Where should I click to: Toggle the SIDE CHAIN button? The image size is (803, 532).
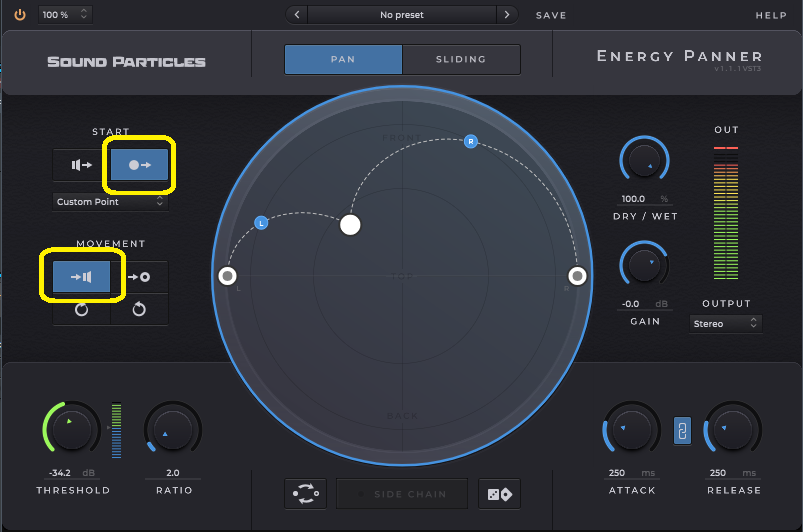coord(402,494)
